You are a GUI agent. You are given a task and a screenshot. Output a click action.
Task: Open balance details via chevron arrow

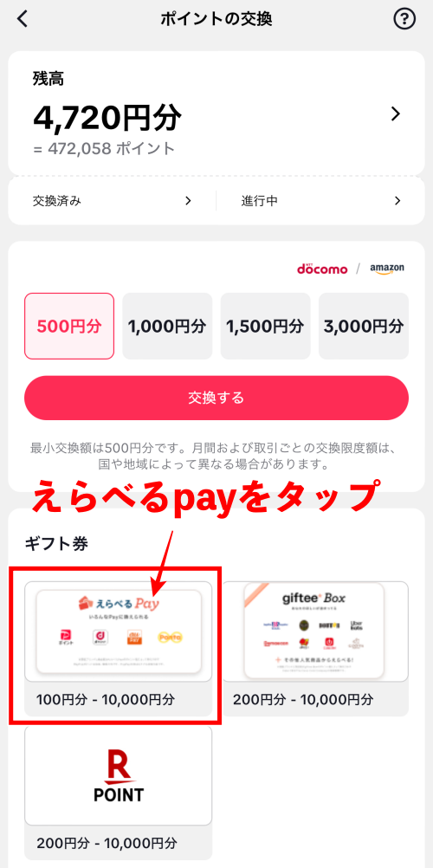point(396,114)
